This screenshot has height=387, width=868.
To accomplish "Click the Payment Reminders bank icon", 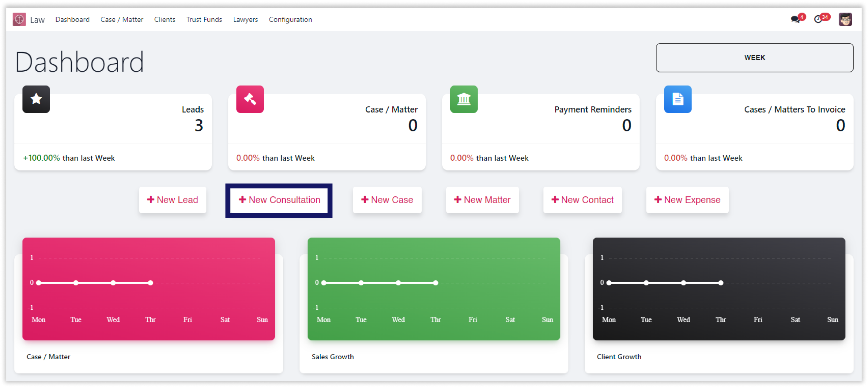I will click(x=464, y=99).
